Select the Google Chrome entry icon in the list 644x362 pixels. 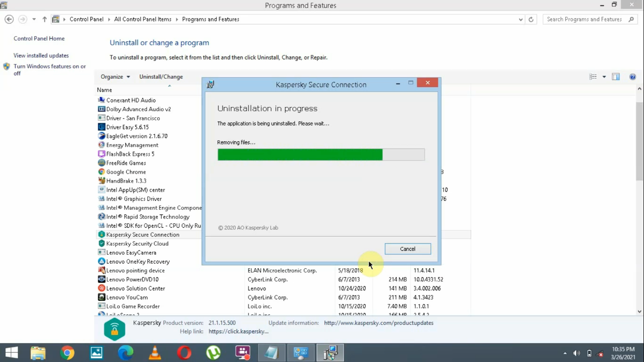pos(100,172)
